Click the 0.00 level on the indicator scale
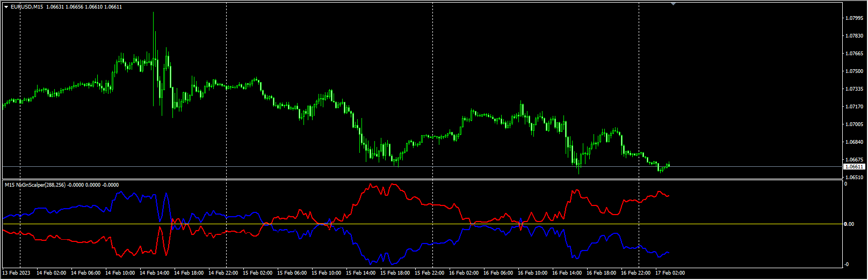Screen dimensions: 868x280 (x=849, y=224)
